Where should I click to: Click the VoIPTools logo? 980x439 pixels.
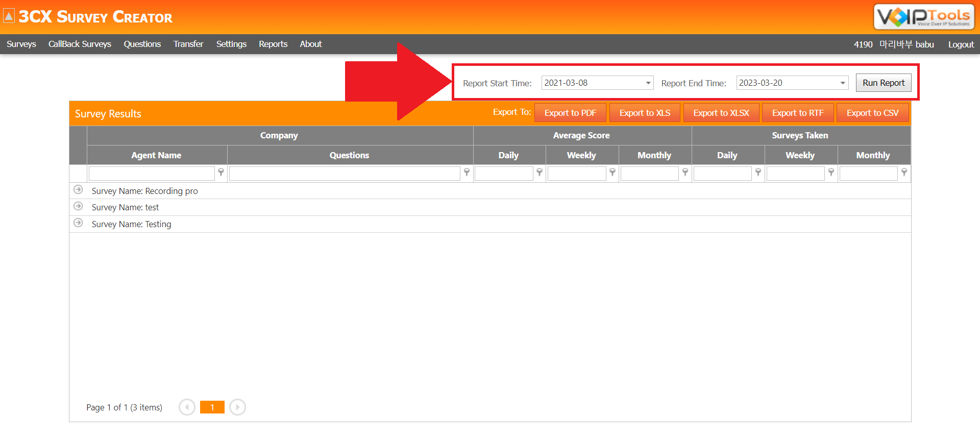tap(924, 17)
